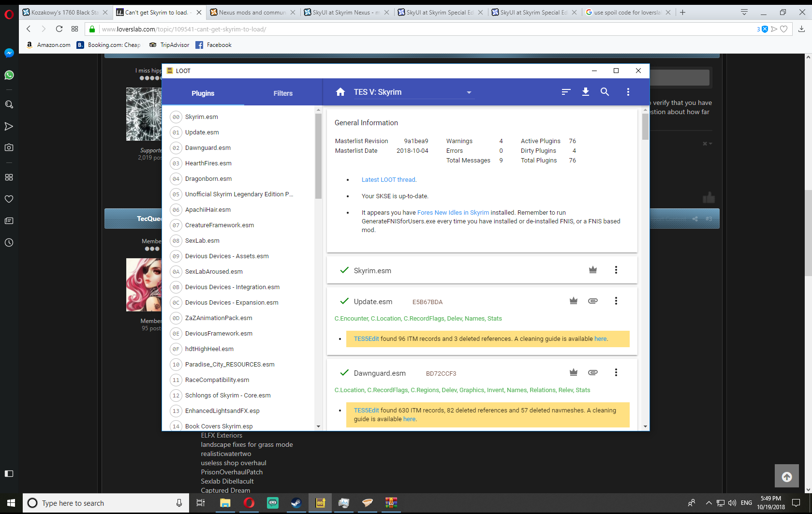Open history clock in the Opera sidebar
This screenshot has width=812, height=514.
pos(9,242)
